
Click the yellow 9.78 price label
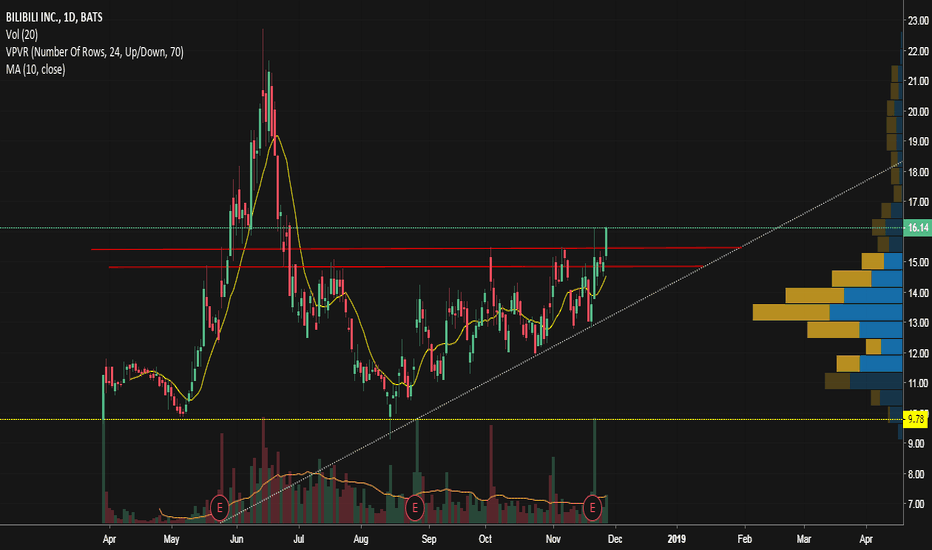tap(916, 419)
